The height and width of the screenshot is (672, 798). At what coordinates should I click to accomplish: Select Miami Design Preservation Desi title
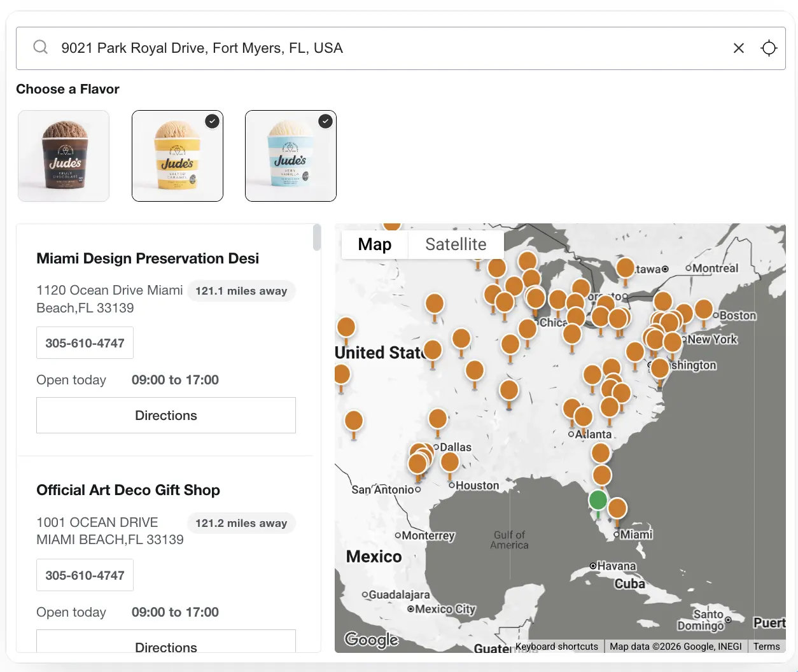coord(148,258)
